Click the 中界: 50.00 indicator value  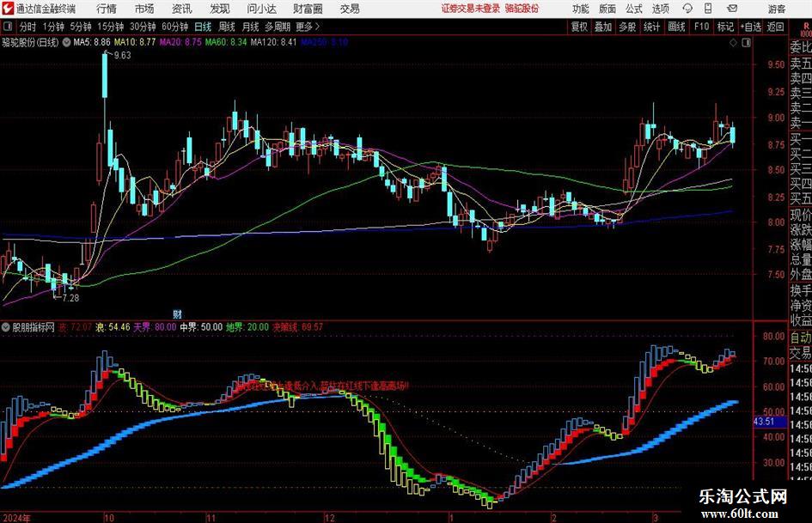[x=201, y=327]
